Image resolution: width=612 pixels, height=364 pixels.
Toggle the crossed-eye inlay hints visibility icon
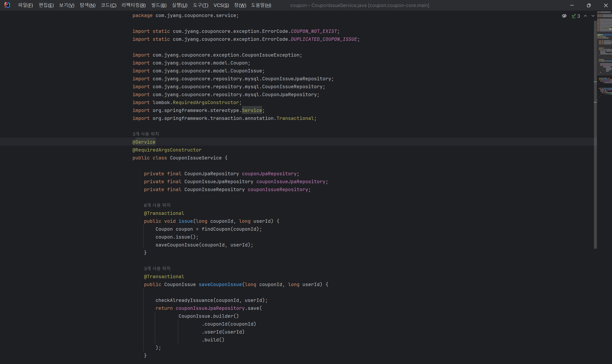564,16
